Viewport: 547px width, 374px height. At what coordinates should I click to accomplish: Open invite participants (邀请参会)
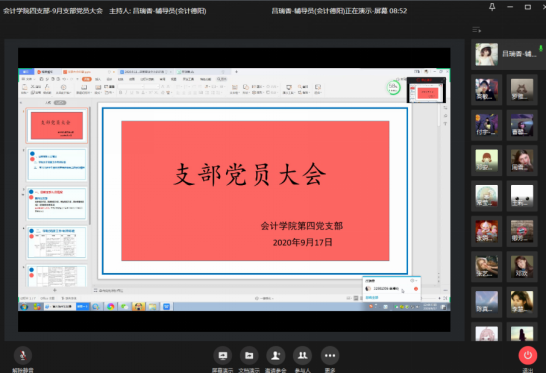point(276,356)
